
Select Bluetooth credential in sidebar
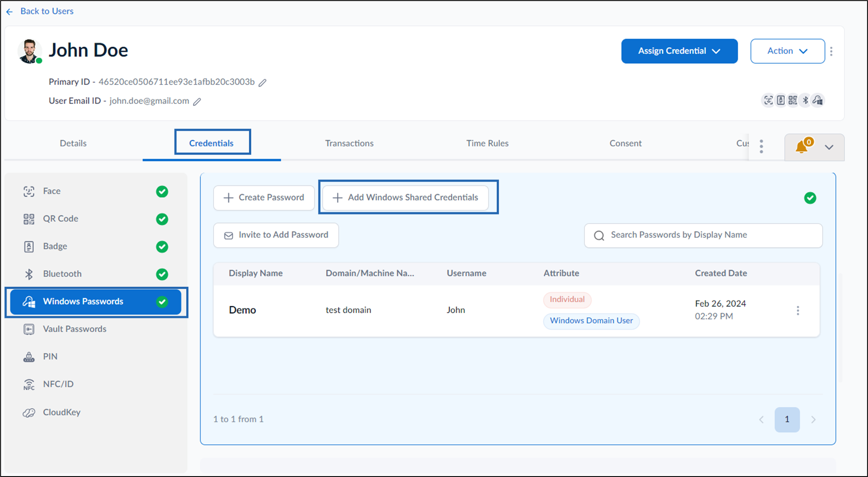96,274
